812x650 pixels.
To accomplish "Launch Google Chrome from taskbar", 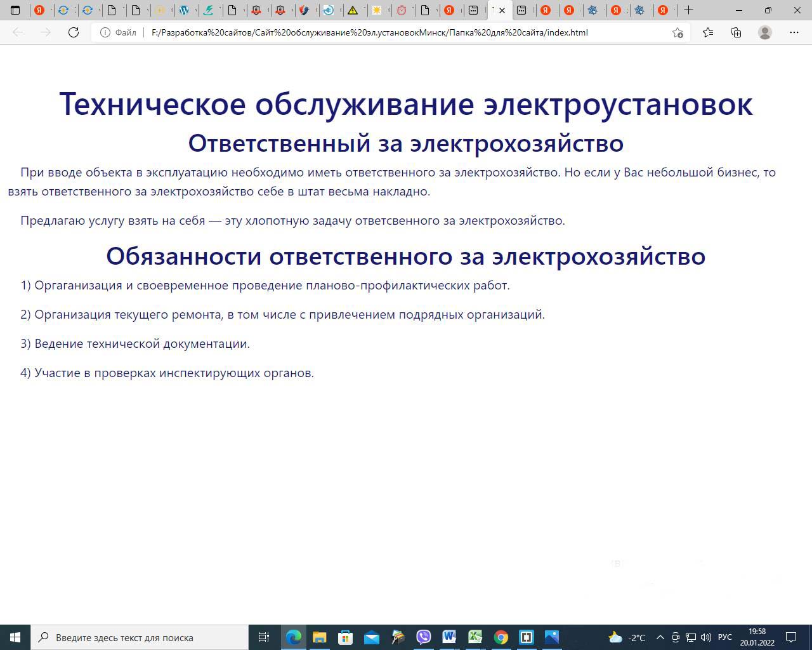I will click(501, 637).
